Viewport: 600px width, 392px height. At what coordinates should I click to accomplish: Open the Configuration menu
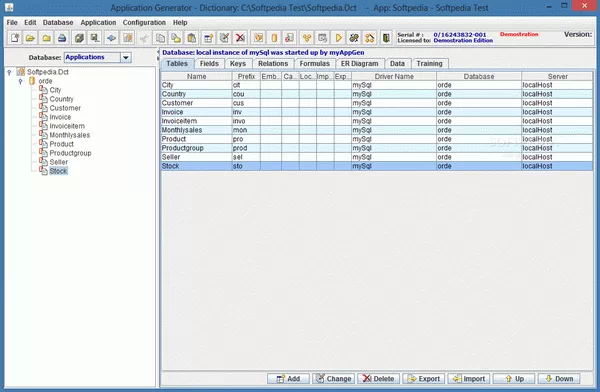coord(144,23)
